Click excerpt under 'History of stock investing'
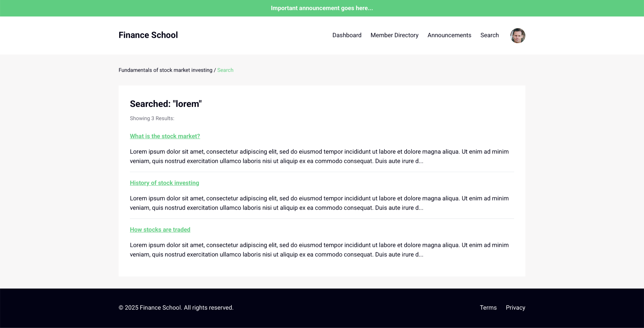 (x=319, y=203)
